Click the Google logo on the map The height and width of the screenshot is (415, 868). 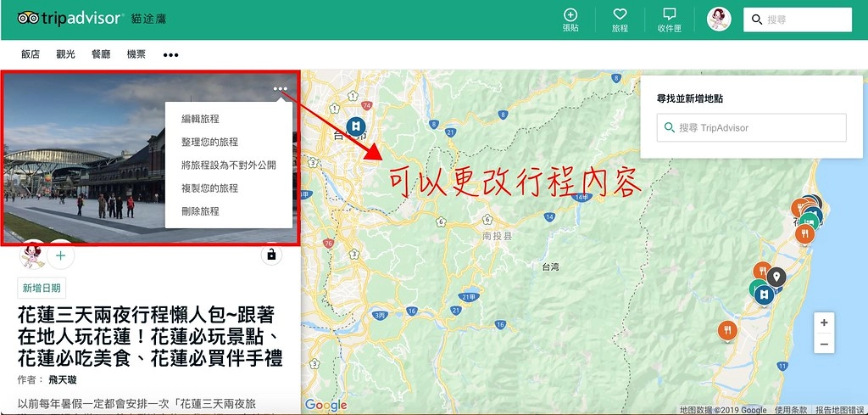pos(326,405)
